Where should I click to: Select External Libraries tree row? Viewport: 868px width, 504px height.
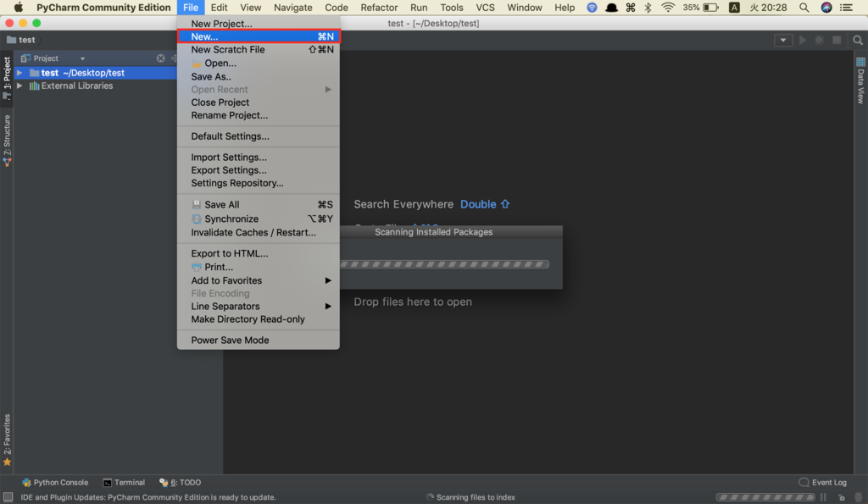(x=95, y=86)
